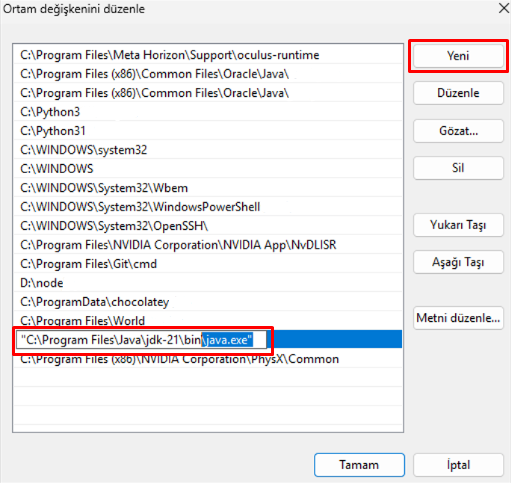This screenshot has height=483, width=511.
Task: Select the C:\ProgramData\chocolatey entry
Action: click(208, 302)
